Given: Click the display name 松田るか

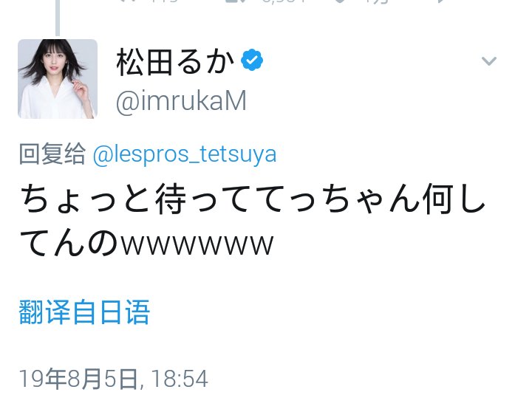Looking at the screenshot, I should [x=175, y=63].
